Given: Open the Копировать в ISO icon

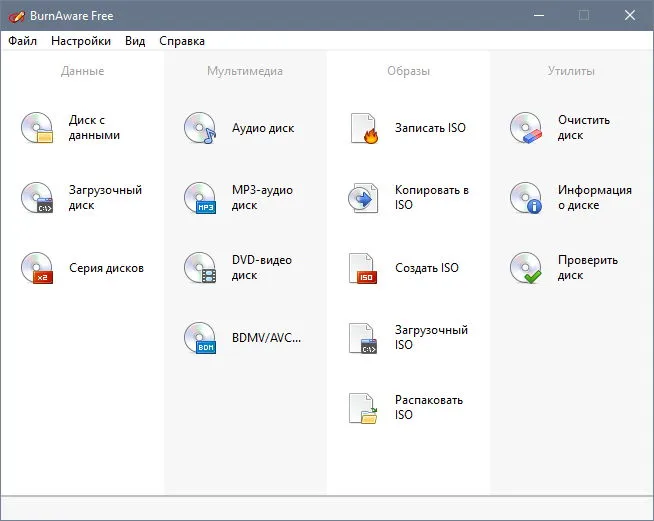Looking at the screenshot, I should (x=363, y=198).
